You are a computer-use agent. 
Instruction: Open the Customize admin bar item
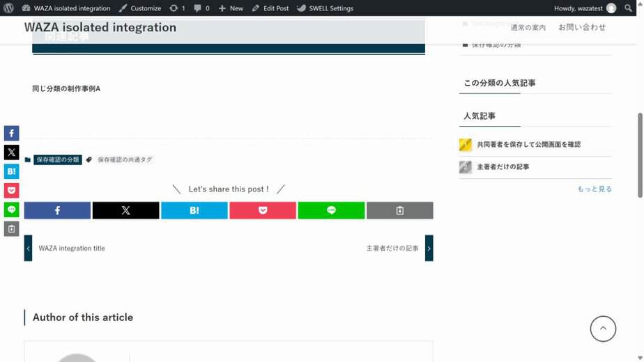pyautogui.click(x=140, y=8)
